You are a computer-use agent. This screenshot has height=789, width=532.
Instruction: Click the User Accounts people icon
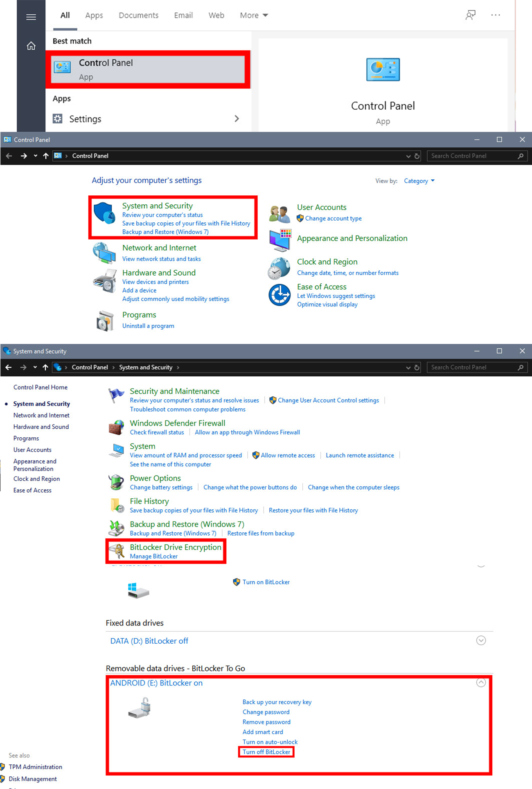tap(280, 213)
